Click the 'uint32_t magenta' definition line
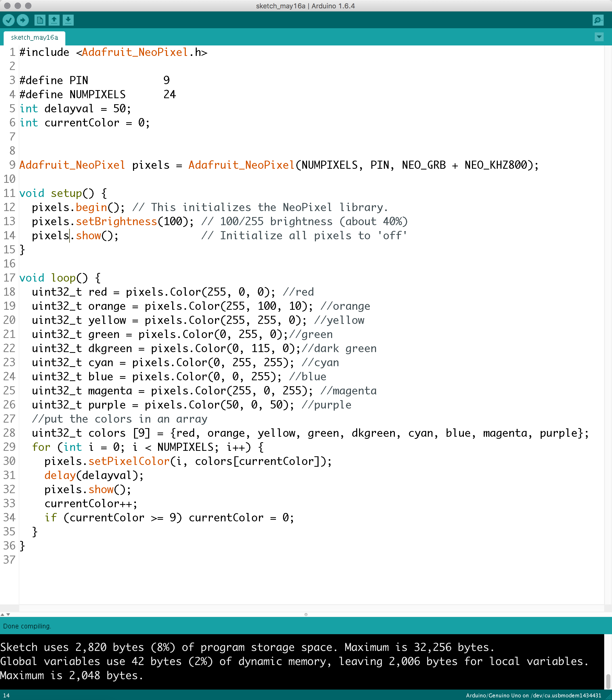Screen dimensions: 612x700 (204, 391)
